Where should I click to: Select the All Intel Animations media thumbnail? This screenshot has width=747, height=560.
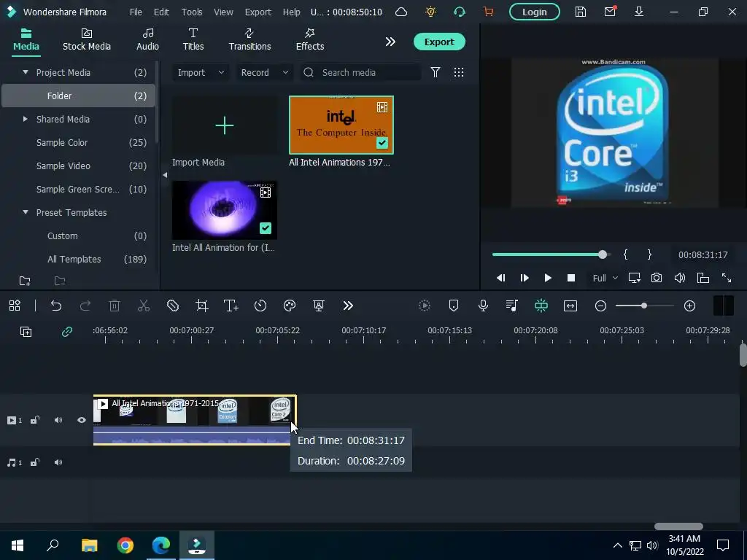341,125
